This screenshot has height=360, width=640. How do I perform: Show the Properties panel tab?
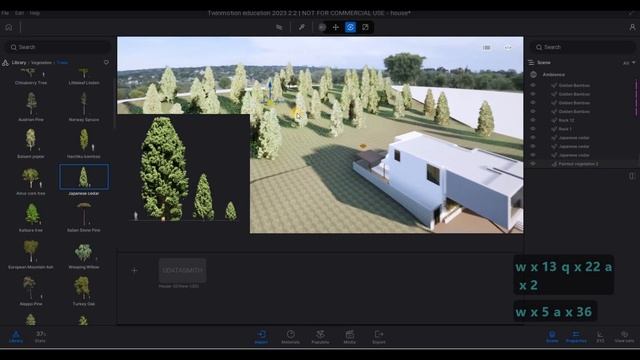coord(576,337)
